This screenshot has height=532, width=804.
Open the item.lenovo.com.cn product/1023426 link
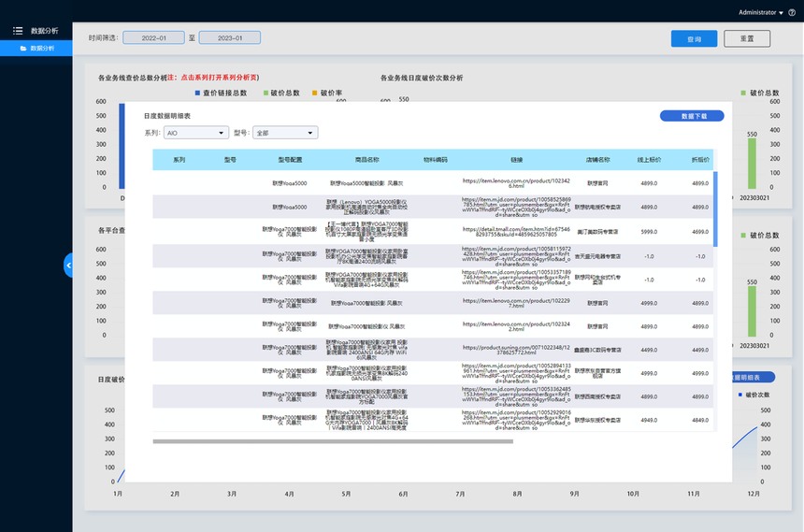pyautogui.click(x=516, y=183)
